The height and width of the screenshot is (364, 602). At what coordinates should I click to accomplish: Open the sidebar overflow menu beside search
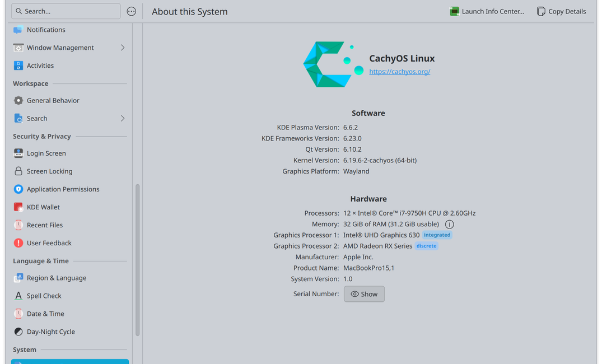tap(131, 11)
